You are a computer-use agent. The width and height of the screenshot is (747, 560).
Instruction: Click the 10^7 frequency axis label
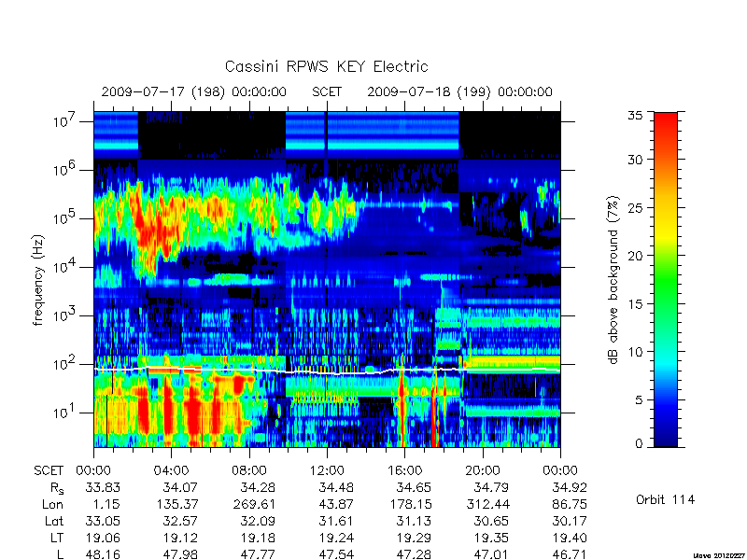tap(63, 120)
